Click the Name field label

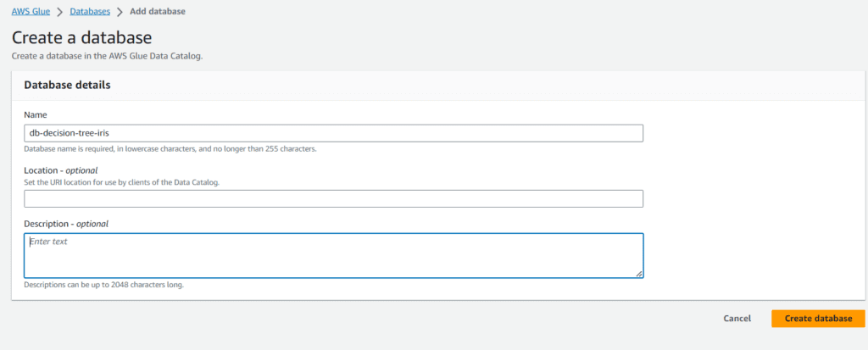coord(36,114)
